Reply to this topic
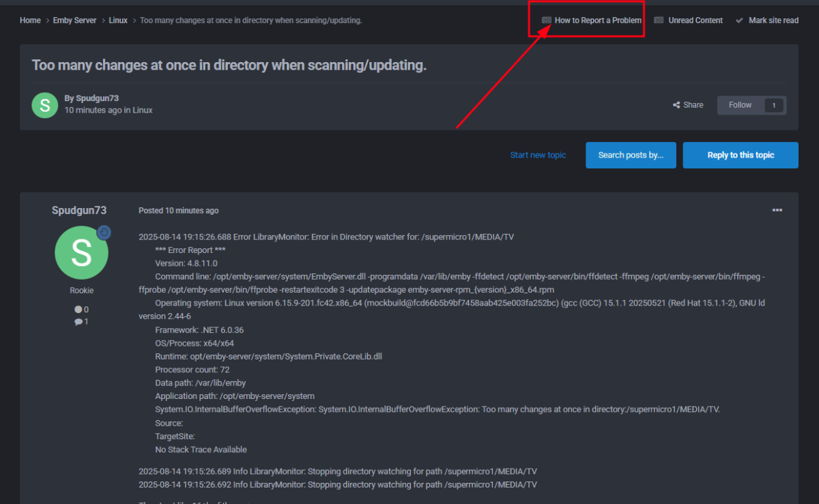This screenshot has height=504, width=819. (741, 155)
